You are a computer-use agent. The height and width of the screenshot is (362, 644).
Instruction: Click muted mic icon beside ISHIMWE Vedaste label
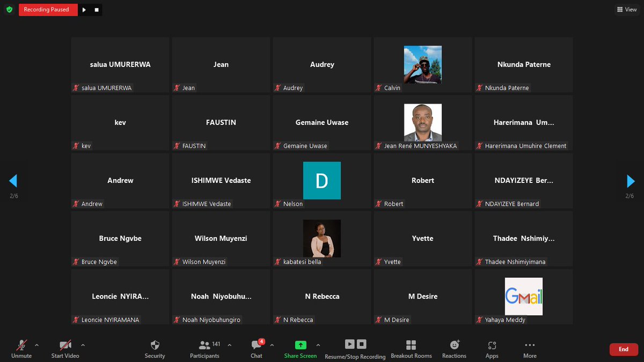[x=177, y=204]
